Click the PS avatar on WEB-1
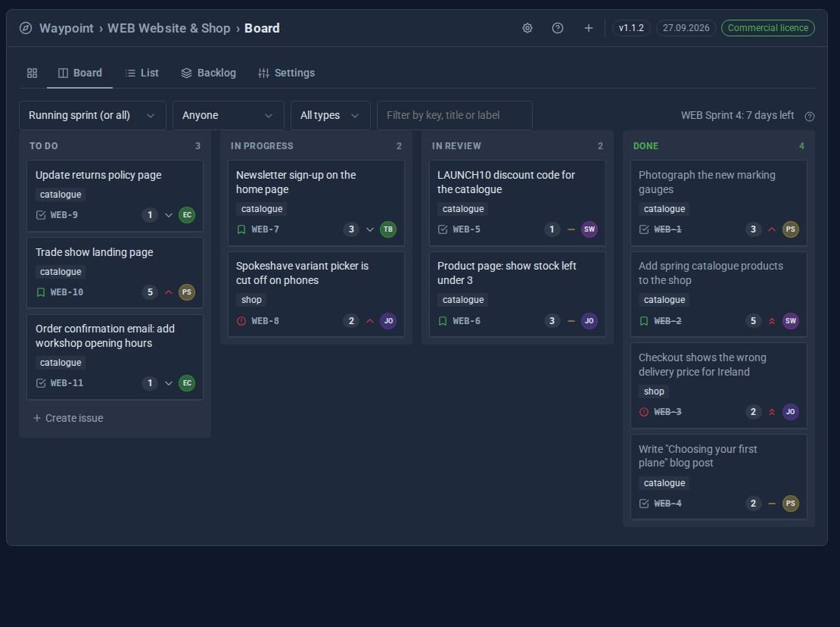This screenshot has width=840, height=627. 791,229
